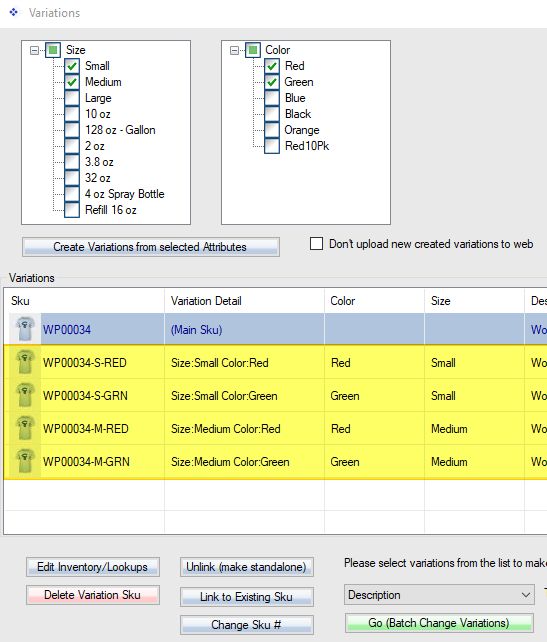Viewport: 547px width, 642px height.
Task: Click the t-shirt icon beside WP00034-M-RED
Action: pyautogui.click(x=25, y=428)
